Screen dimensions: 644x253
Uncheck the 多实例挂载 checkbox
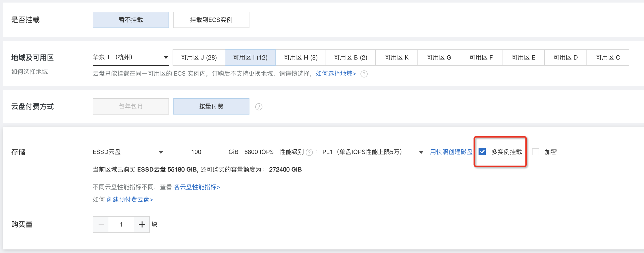(x=483, y=152)
